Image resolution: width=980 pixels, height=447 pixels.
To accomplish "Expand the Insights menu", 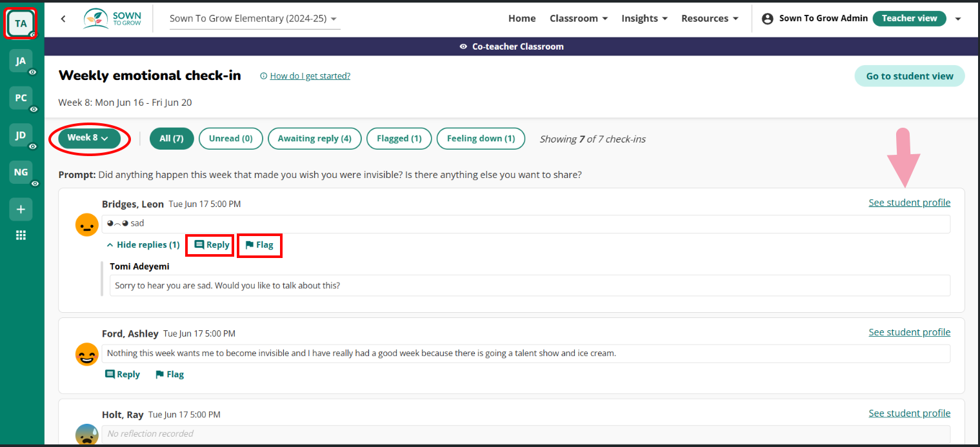I will tap(645, 19).
